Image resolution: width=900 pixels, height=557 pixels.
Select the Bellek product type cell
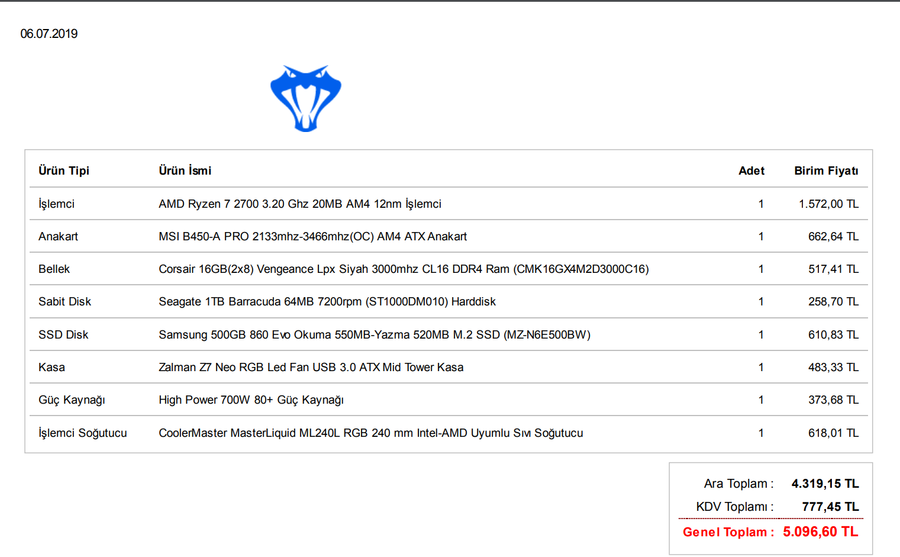point(54,269)
